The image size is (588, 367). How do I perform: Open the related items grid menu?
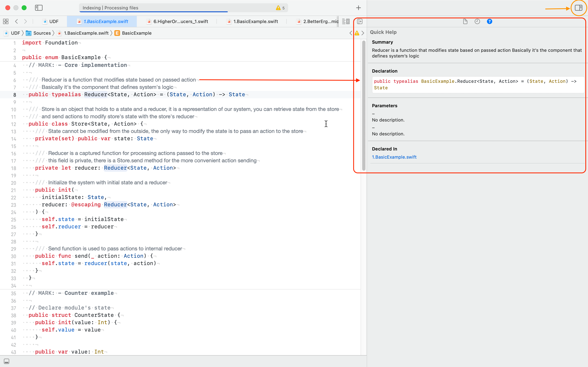click(x=6, y=21)
